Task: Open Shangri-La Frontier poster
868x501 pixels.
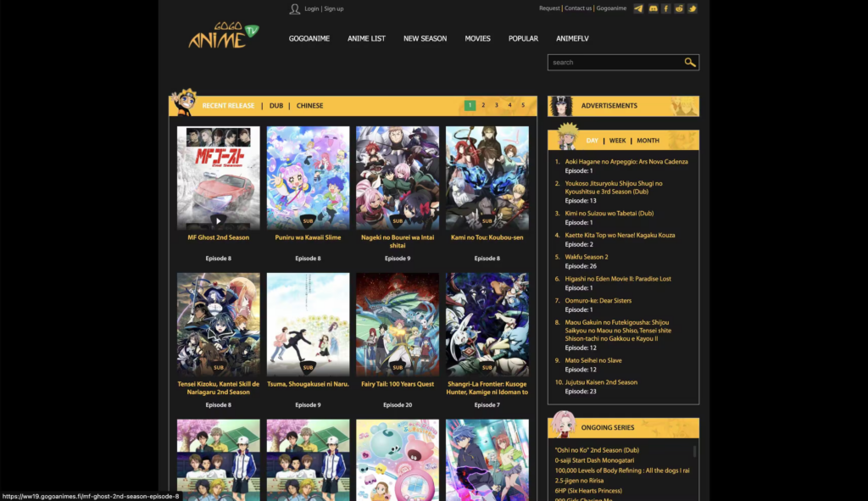Action: (487, 325)
